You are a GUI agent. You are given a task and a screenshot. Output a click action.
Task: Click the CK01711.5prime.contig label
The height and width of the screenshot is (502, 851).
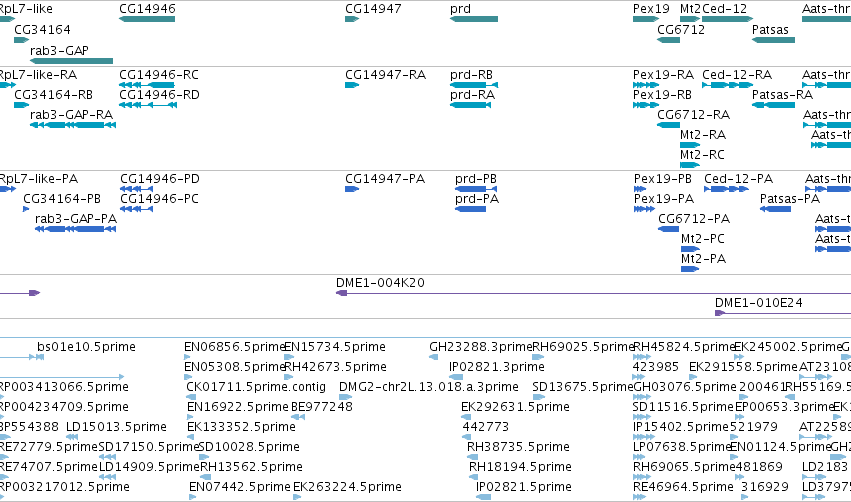pyautogui.click(x=256, y=386)
